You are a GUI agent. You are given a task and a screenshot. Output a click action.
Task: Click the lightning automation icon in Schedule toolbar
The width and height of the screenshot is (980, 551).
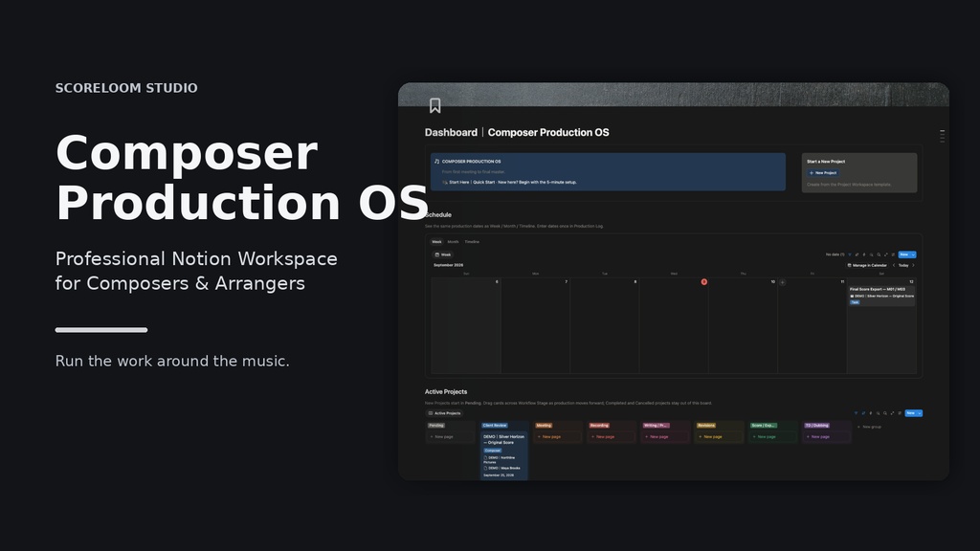[x=864, y=254]
